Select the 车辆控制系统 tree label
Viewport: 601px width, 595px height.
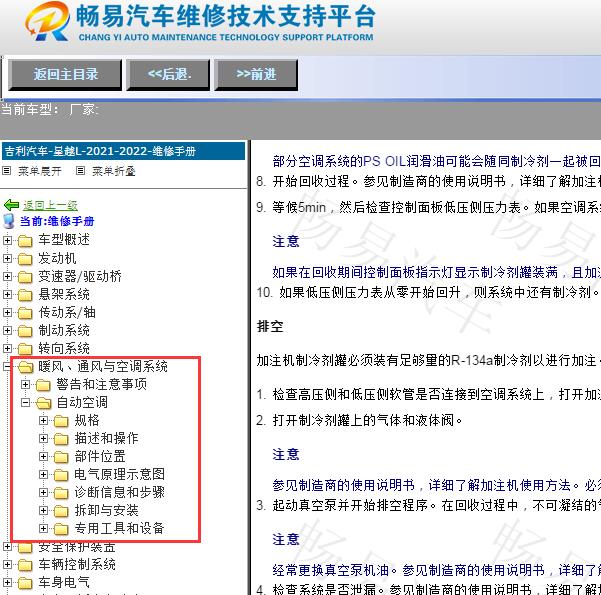pos(77,565)
